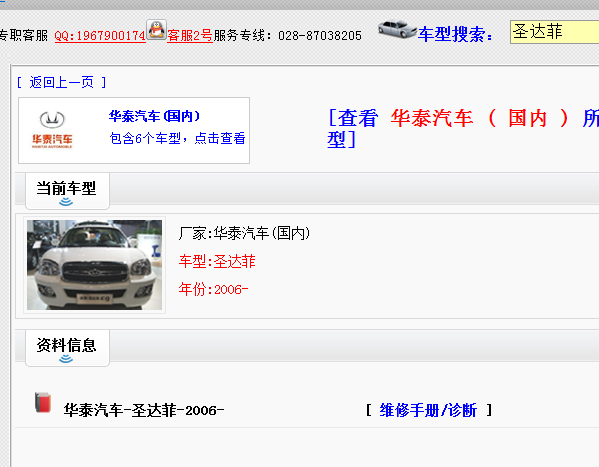Viewport: 599px width, 467px height.
Task: Click the 厂家:华泰汽车(国内) text
Action: 244,233
